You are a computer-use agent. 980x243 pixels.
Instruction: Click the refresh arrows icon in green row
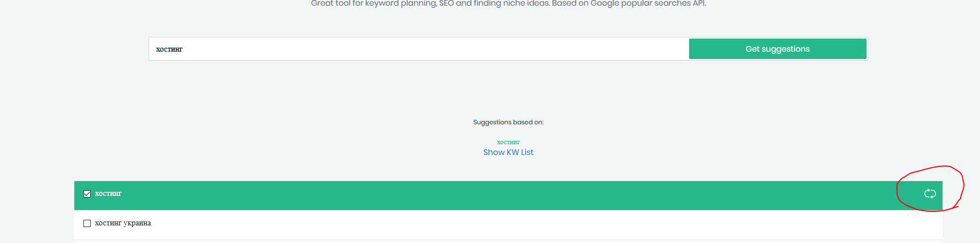930,194
